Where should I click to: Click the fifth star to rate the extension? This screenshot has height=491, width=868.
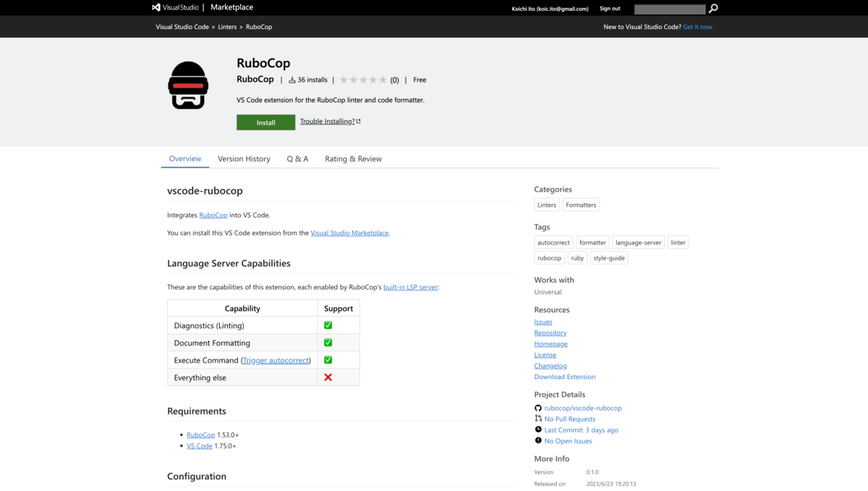pyautogui.click(x=383, y=80)
